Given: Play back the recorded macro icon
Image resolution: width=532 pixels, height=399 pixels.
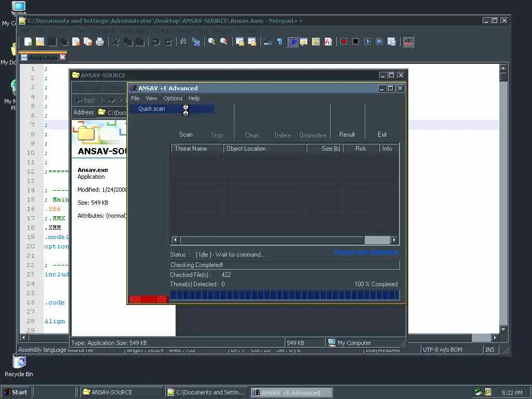Looking at the screenshot, I should click(367, 42).
